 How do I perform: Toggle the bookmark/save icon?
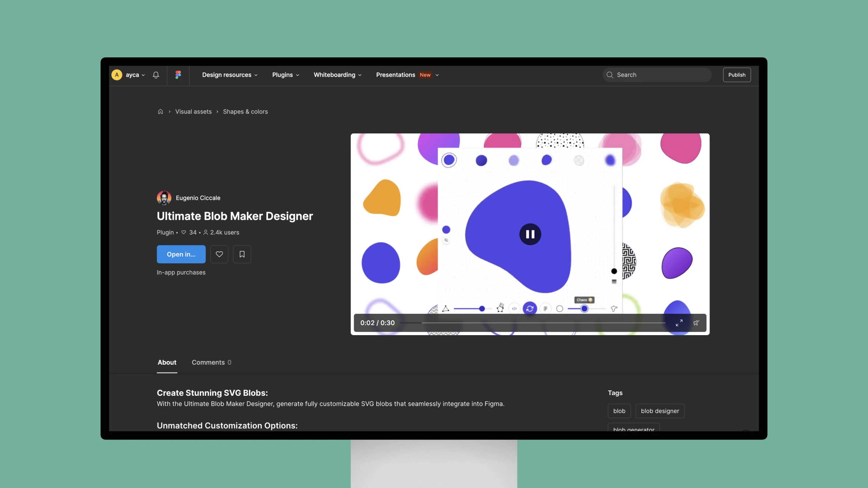241,254
